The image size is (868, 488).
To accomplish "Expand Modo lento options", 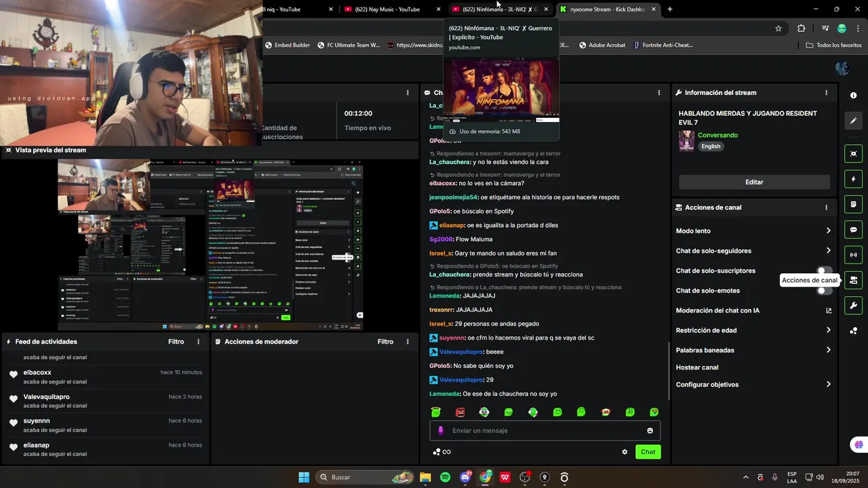I will point(828,231).
